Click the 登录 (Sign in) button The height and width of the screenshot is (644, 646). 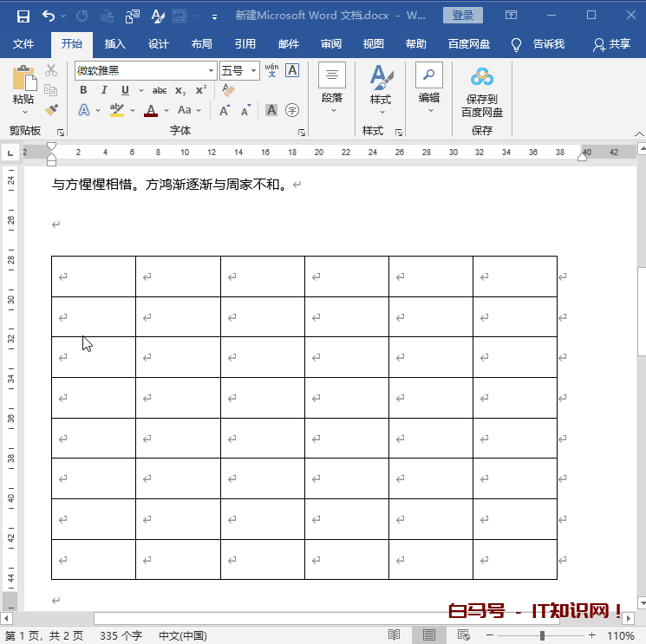coord(463,16)
